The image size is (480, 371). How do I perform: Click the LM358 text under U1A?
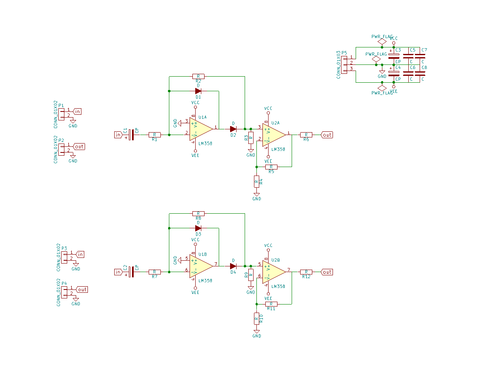click(x=205, y=143)
